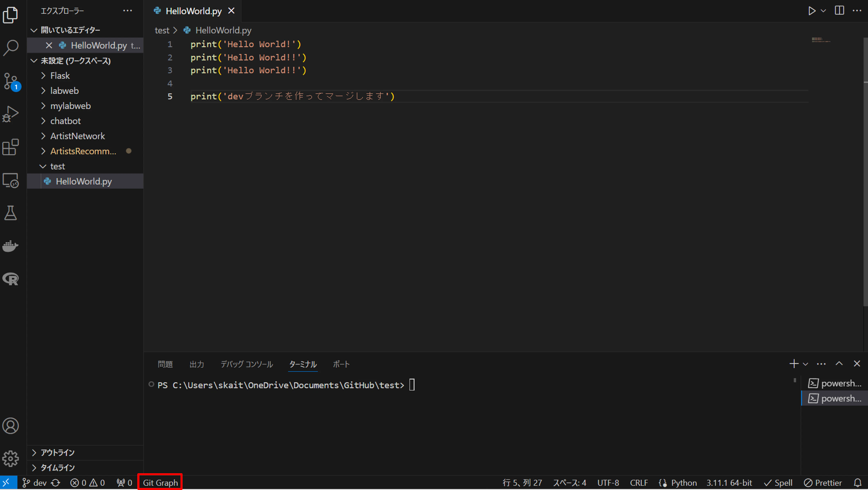Toggle Spell checker status item
Screen dimensions: 868x490
click(778, 483)
